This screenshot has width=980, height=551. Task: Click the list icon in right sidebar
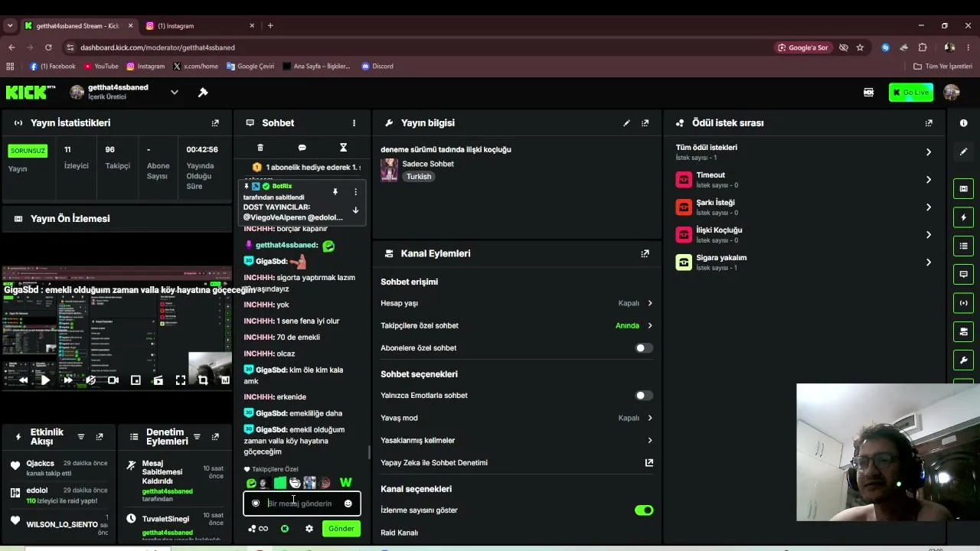point(963,246)
